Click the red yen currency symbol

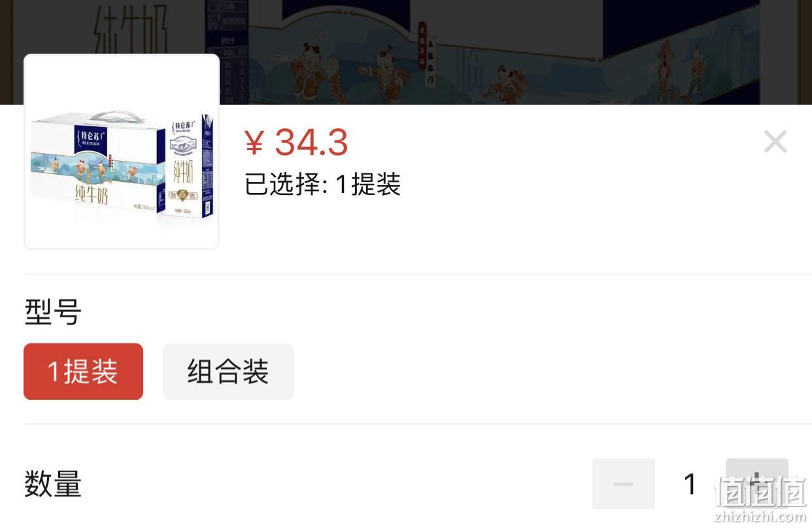pyautogui.click(x=254, y=143)
